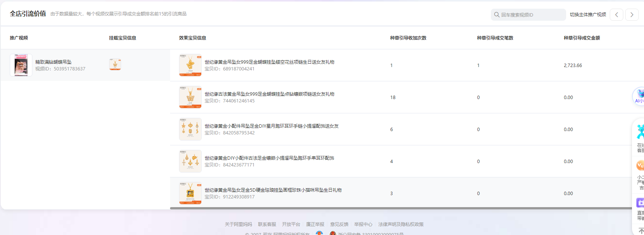
Task: Click the horizontal scrollbar under the table
Action: [x=401, y=208]
